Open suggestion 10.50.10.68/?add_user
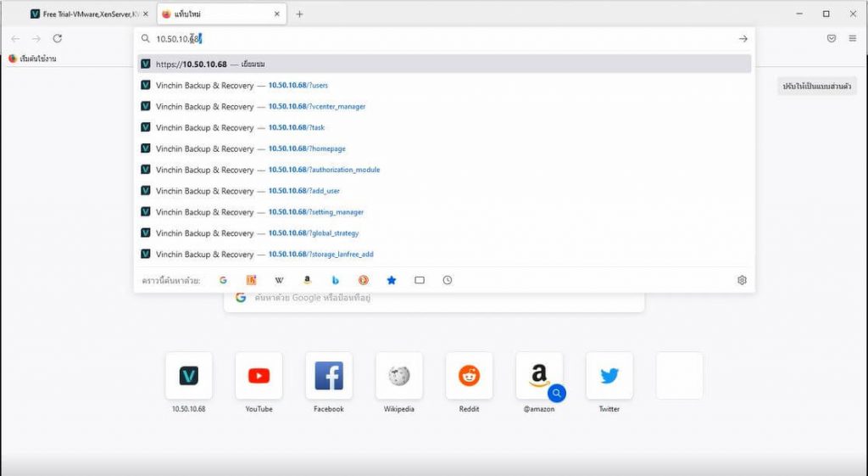 pos(444,191)
